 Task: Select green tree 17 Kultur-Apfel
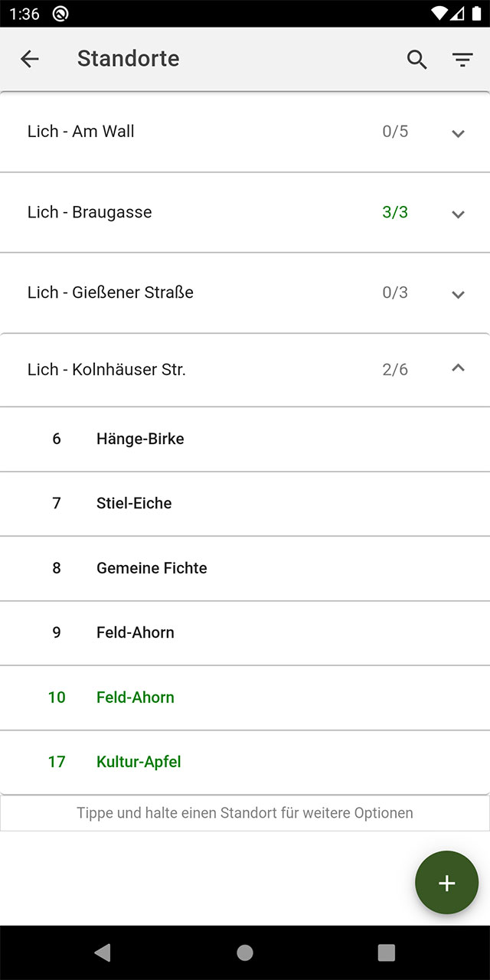point(245,763)
